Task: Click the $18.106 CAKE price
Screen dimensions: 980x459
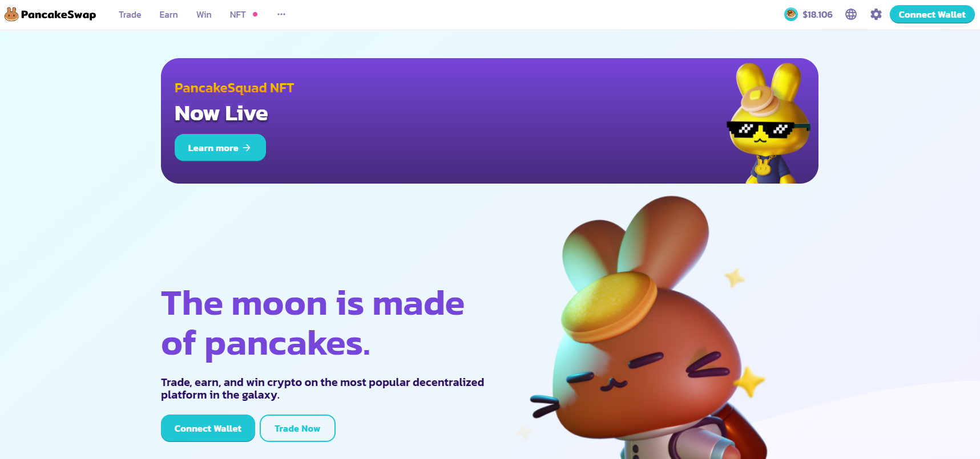Action: [x=817, y=15]
